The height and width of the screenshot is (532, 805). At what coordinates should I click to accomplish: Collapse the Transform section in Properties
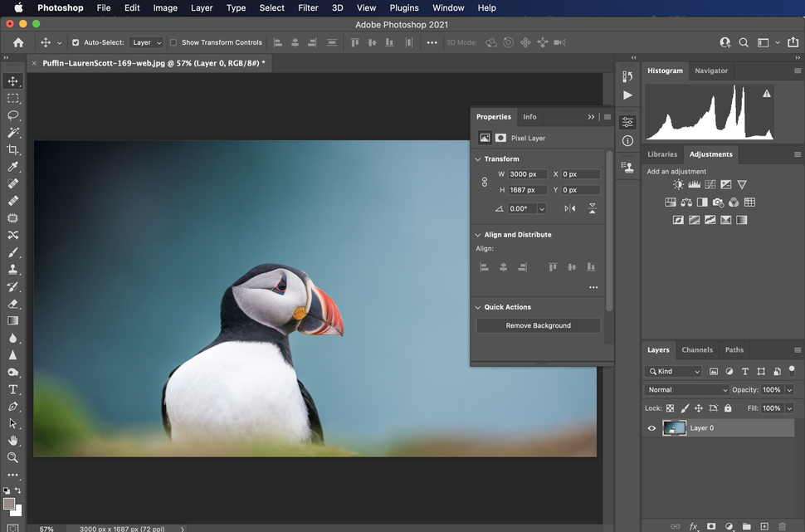pyautogui.click(x=477, y=159)
